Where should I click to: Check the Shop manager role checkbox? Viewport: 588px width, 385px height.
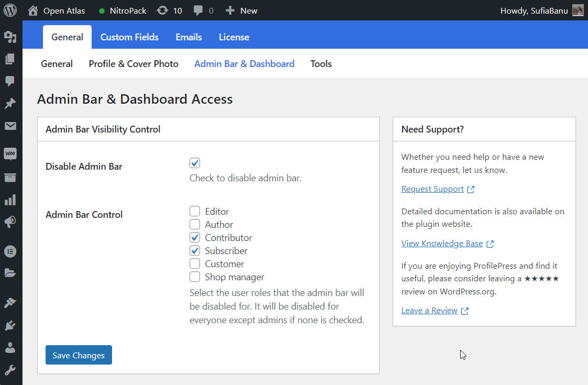point(195,277)
